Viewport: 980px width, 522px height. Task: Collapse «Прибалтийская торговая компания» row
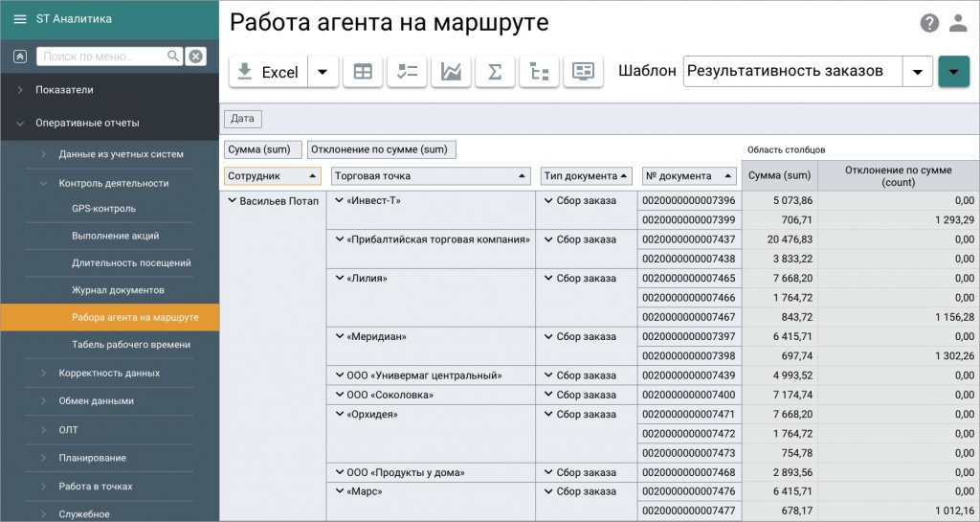pyautogui.click(x=340, y=239)
